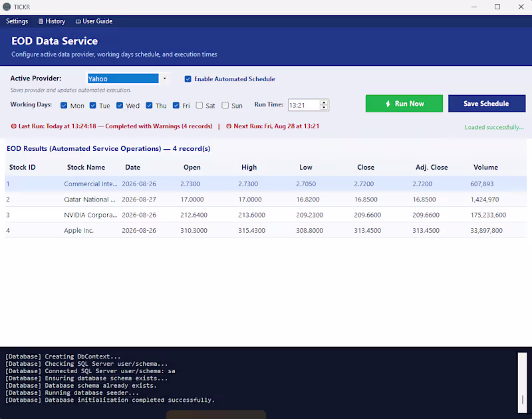Enable the Sun working day
The height and width of the screenshot is (419, 532).
(225, 106)
